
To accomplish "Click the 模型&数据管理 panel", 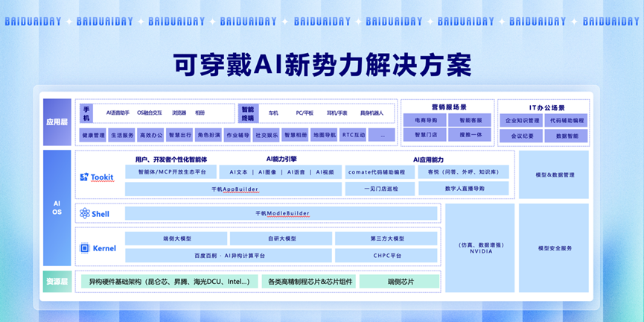I will [x=554, y=174].
